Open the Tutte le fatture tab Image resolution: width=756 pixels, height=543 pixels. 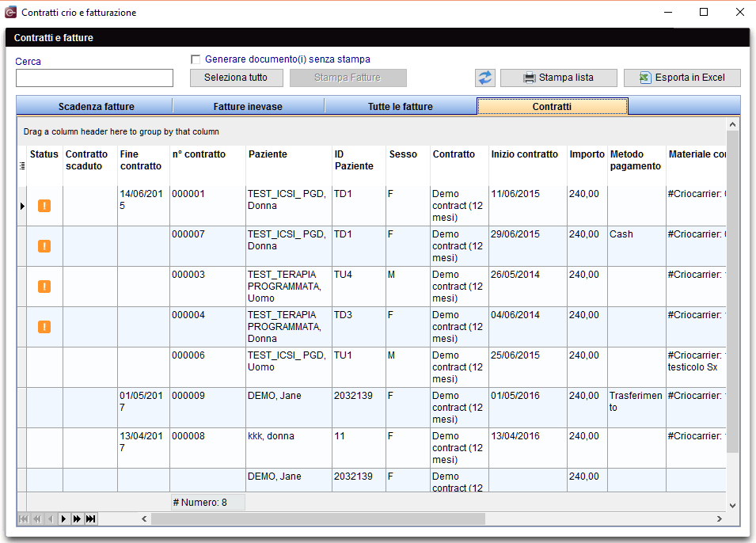click(401, 107)
